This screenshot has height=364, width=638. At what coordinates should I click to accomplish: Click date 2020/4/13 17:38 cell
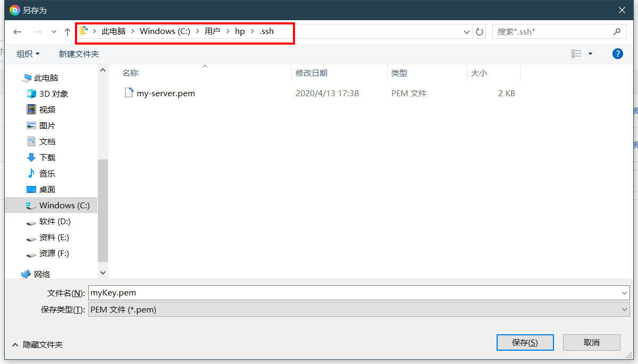coord(327,93)
